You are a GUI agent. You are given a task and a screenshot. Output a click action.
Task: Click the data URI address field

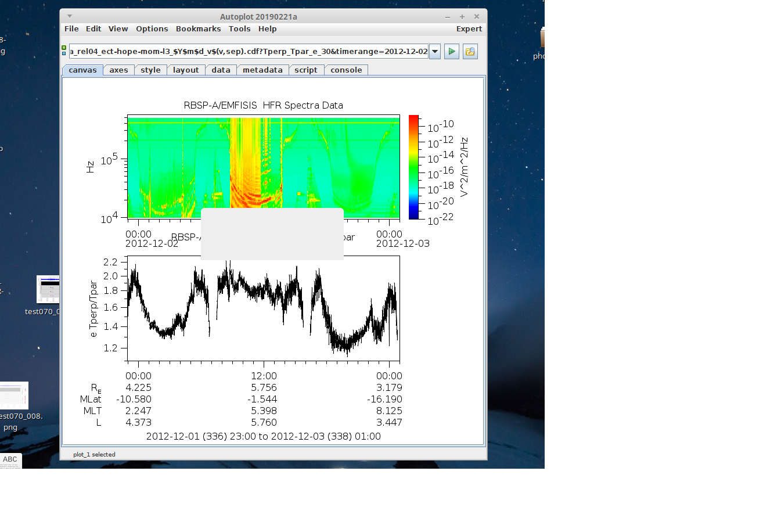[x=249, y=52]
